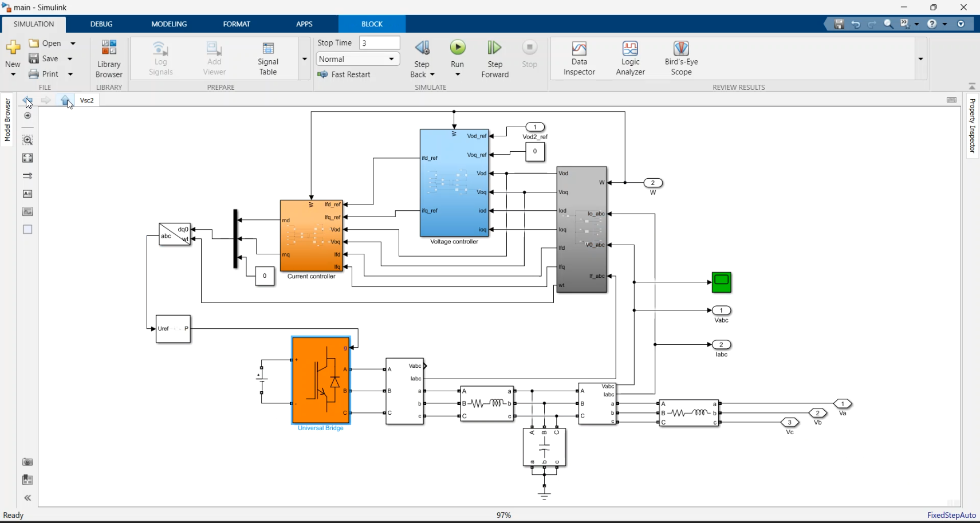Click the Open file button

pyautogui.click(x=45, y=44)
